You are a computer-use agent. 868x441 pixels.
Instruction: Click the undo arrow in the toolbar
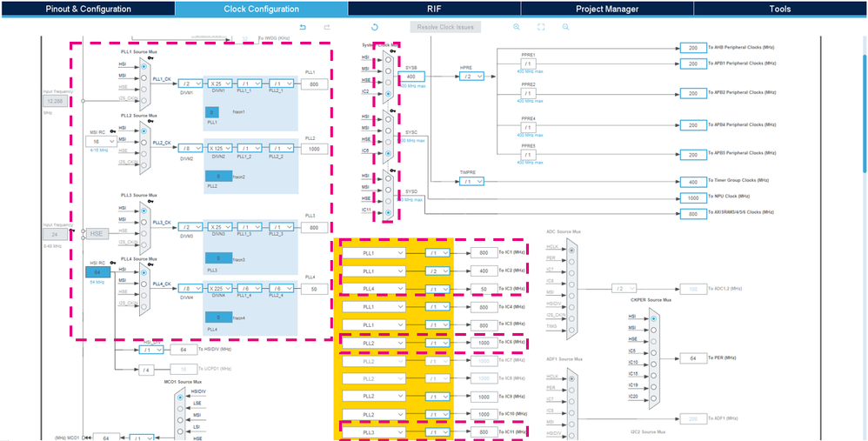click(x=303, y=27)
